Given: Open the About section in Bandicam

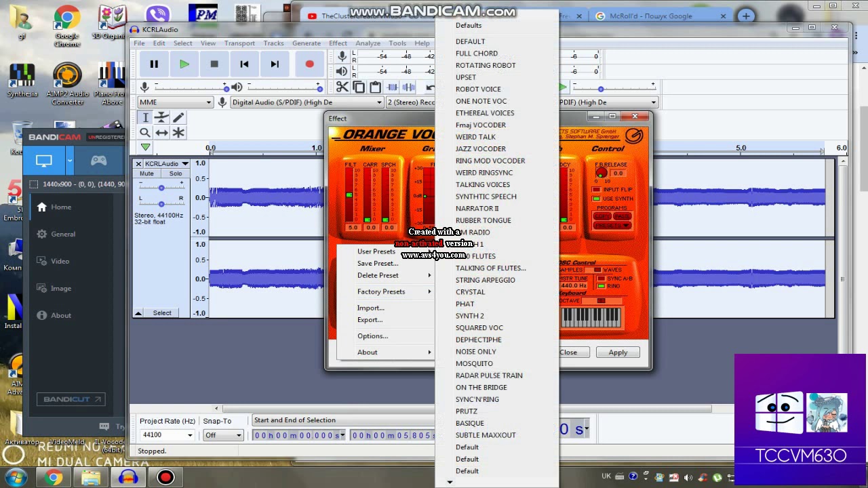Looking at the screenshot, I should [x=60, y=315].
